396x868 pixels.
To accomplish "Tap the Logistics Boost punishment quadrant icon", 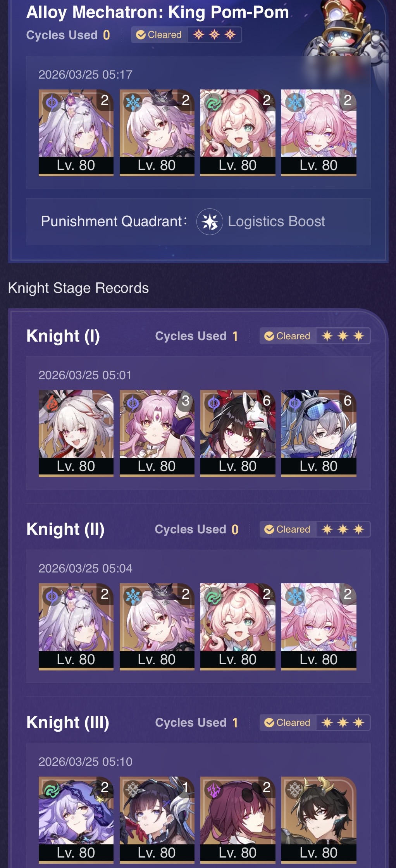I will pos(210,222).
